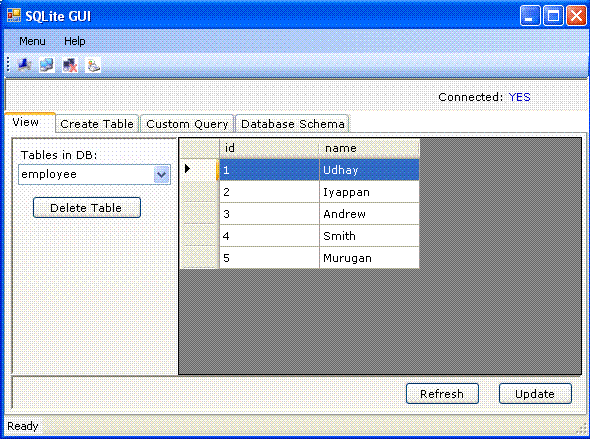Click the fourth toolbar icon showing a scanner

tap(93, 65)
